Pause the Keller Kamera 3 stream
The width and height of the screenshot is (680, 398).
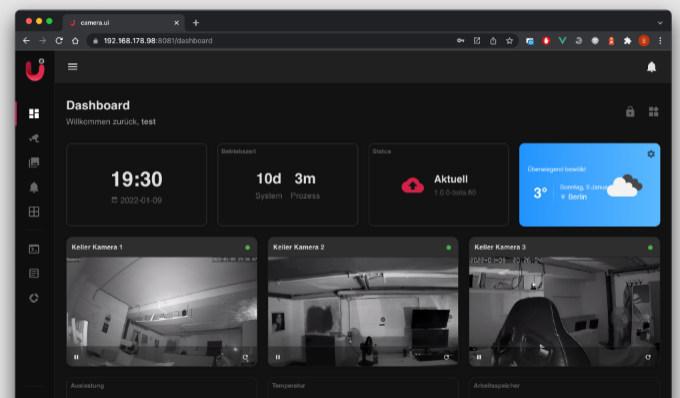point(479,357)
